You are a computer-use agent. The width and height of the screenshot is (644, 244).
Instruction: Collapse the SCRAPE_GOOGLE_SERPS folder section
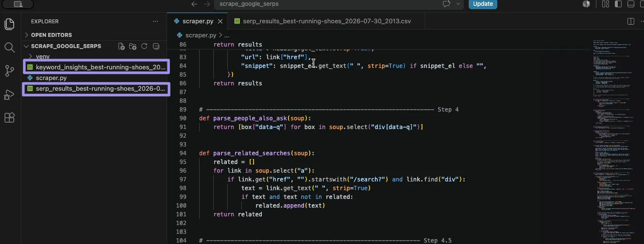66,46
